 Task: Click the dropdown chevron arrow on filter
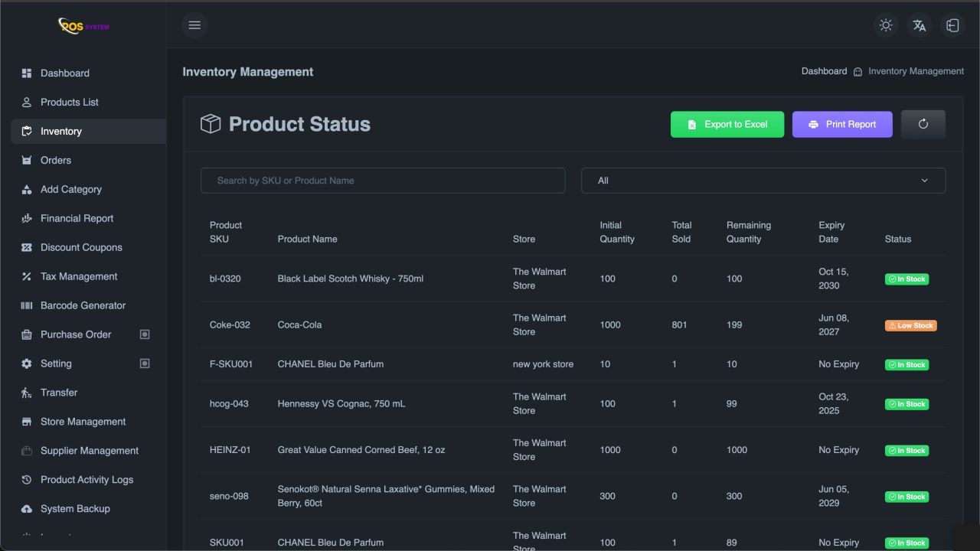click(x=924, y=181)
